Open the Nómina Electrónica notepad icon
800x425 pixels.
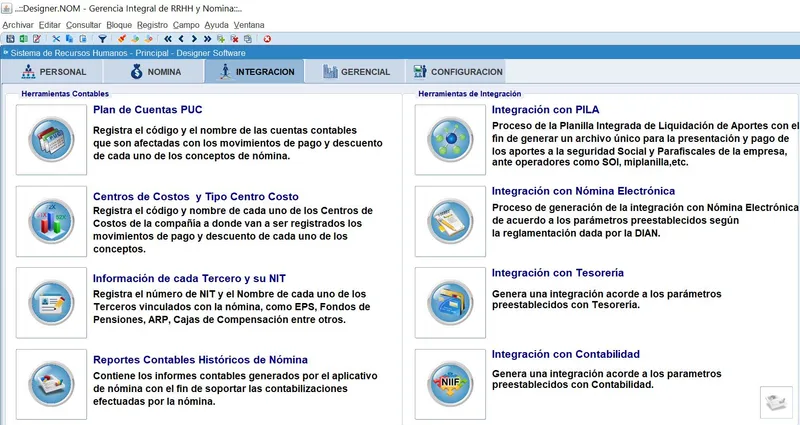pyautogui.click(x=451, y=221)
